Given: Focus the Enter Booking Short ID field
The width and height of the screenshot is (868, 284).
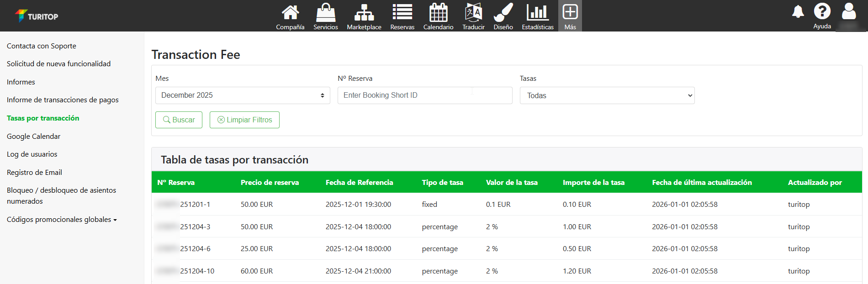Looking at the screenshot, I should point(424,95).
